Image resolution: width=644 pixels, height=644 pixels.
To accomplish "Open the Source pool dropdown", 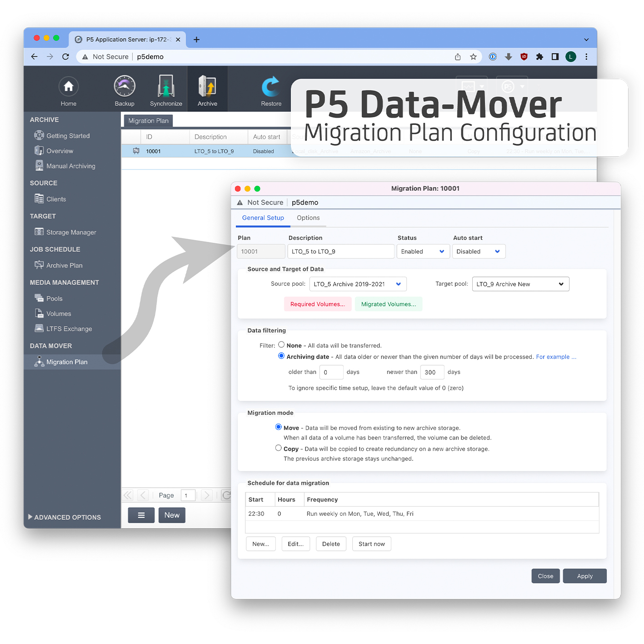I will (358, 284).
